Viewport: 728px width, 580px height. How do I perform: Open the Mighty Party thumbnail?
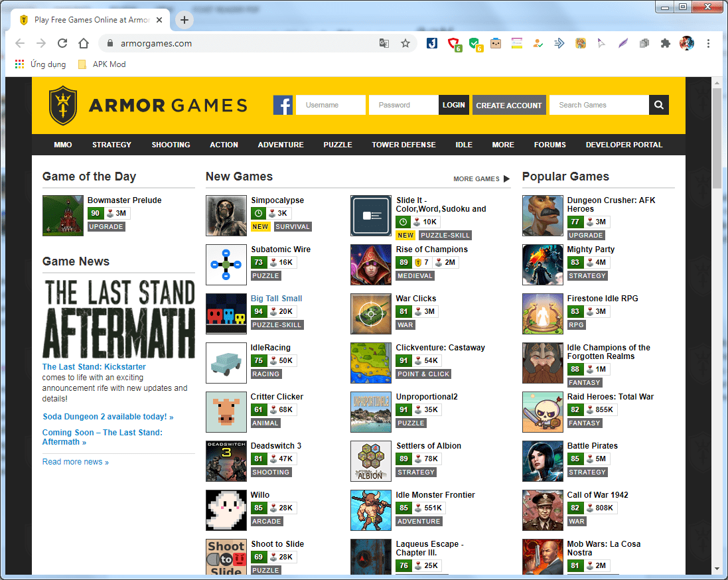pos(543,265)
